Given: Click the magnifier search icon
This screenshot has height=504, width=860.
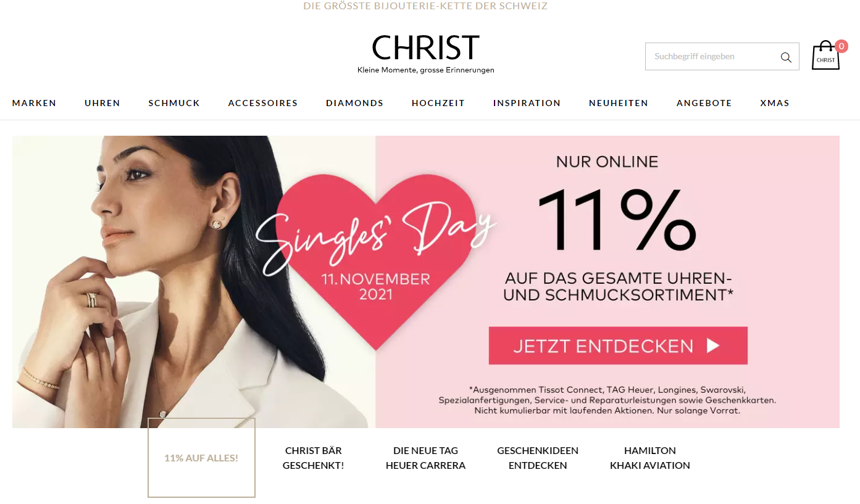Looking at the screenshot, I should pos(786,57).
